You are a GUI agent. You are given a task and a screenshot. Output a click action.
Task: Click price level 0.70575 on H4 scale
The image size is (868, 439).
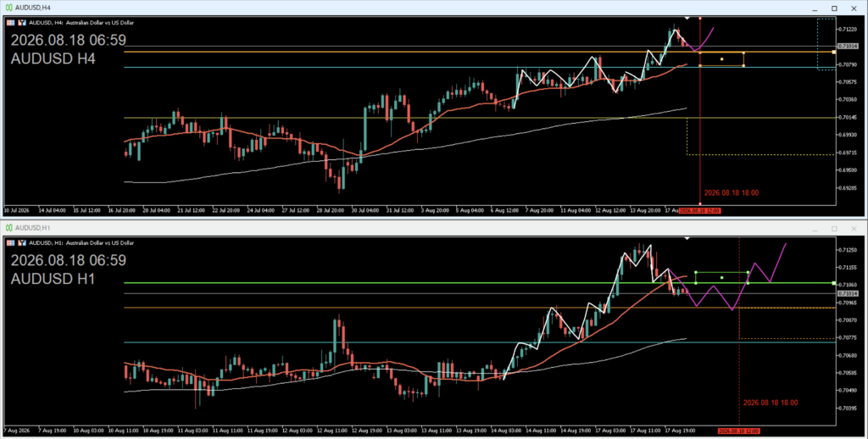(849, 82)
